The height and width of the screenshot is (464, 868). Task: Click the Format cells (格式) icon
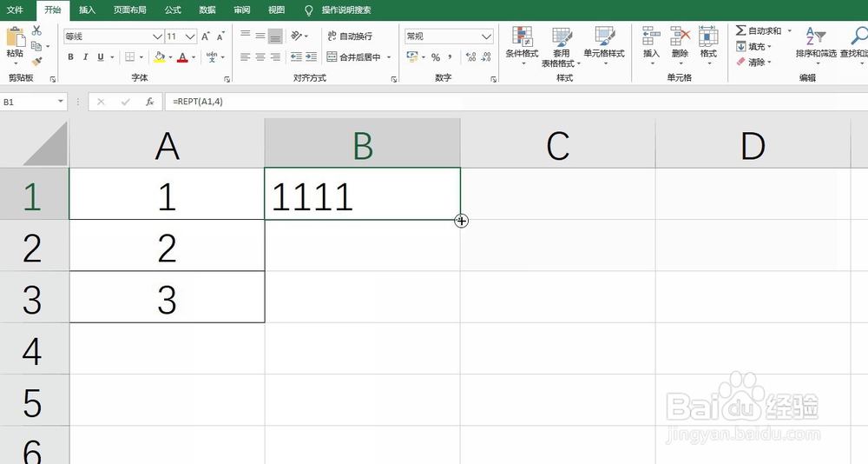point(708,36)
